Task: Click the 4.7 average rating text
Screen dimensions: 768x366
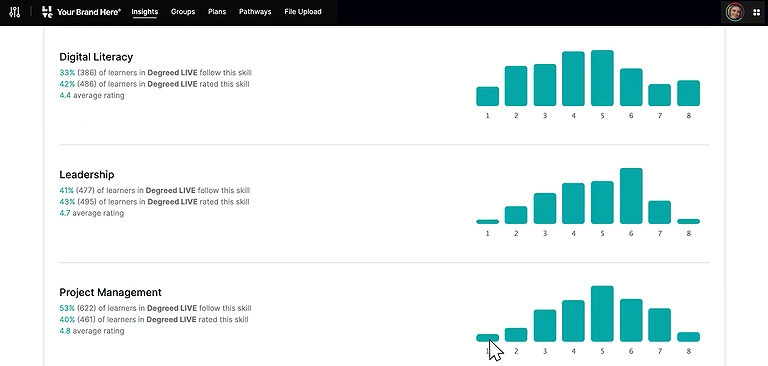Action: coord(92,213)
